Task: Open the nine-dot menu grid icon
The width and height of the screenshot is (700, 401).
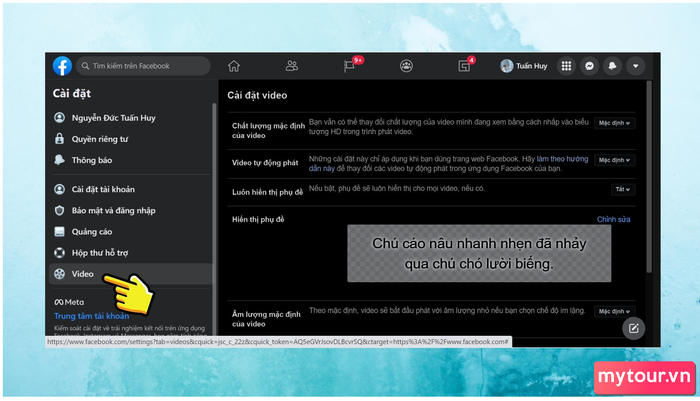Action: point(567,66)
